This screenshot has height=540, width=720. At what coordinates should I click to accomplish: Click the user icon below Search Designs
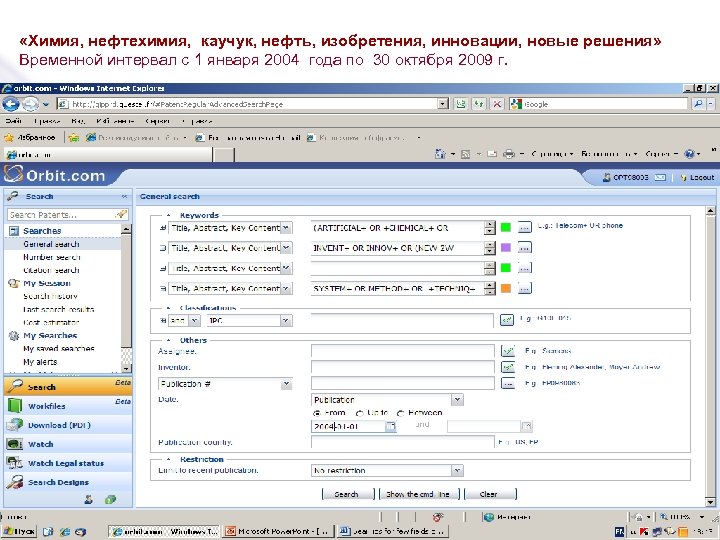click(x=89, y=500)
